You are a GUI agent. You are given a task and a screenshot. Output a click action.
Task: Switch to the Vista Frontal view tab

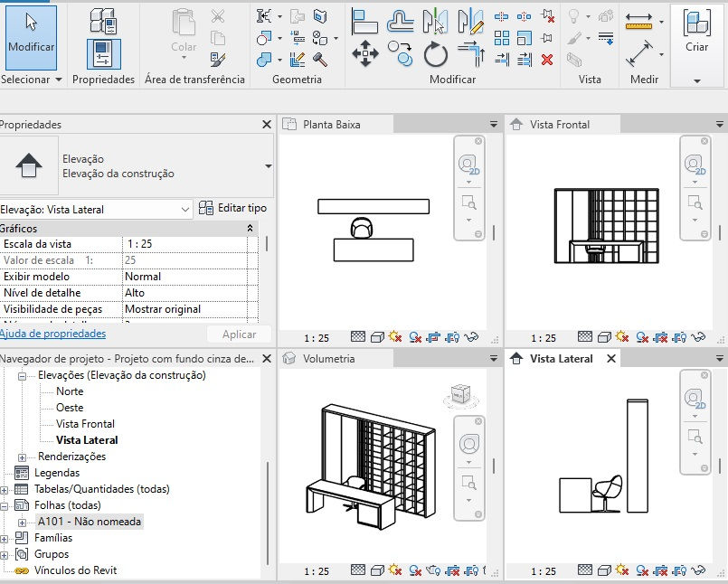[563, 125]
